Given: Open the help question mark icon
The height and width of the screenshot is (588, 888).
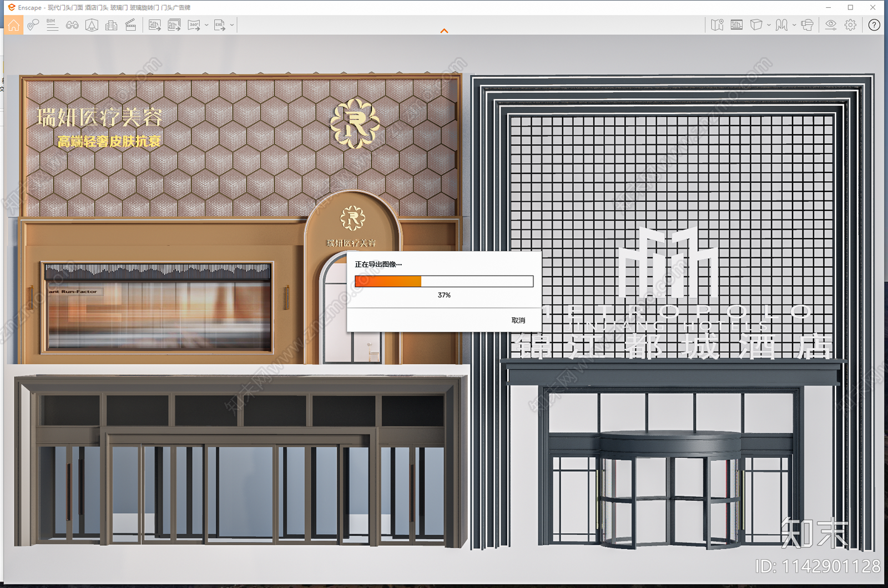Looking at the screenshot, I should (874, 25).
